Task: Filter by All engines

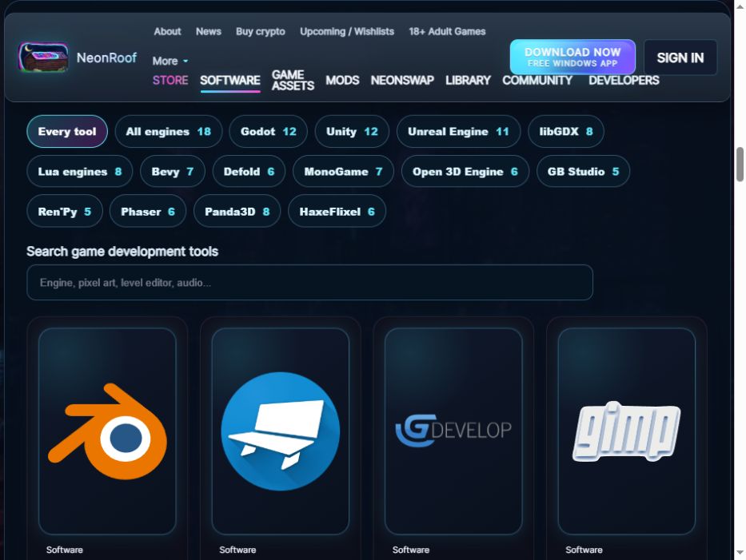Action: pos(169,131)
